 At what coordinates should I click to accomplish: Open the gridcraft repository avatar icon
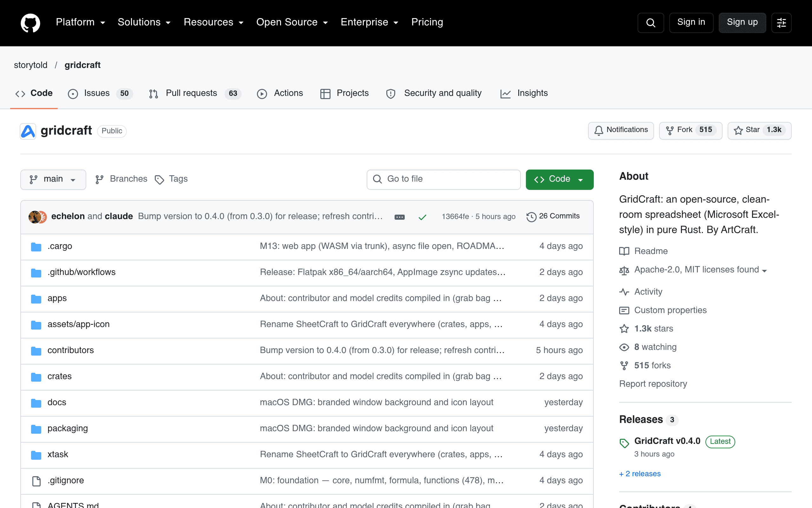[28, 131]
